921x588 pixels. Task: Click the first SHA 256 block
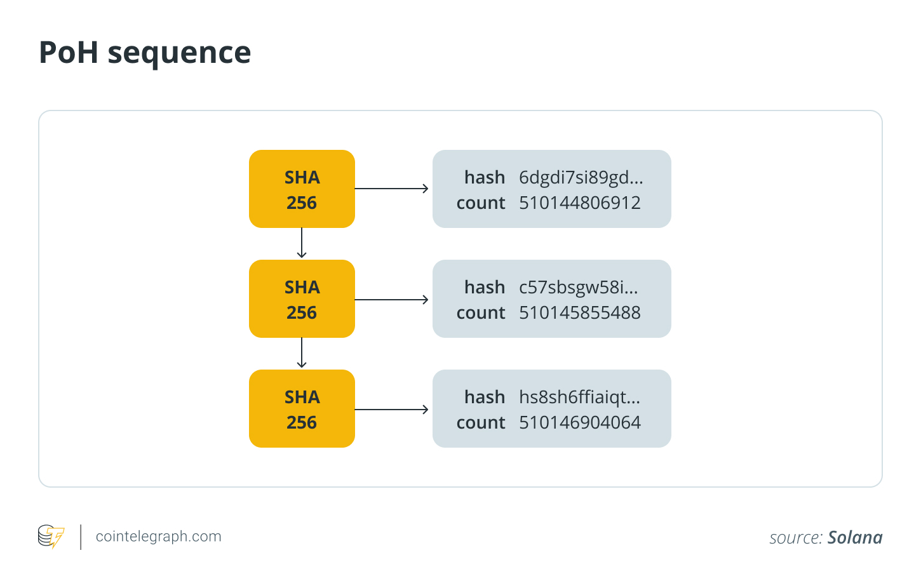point(302,189)
